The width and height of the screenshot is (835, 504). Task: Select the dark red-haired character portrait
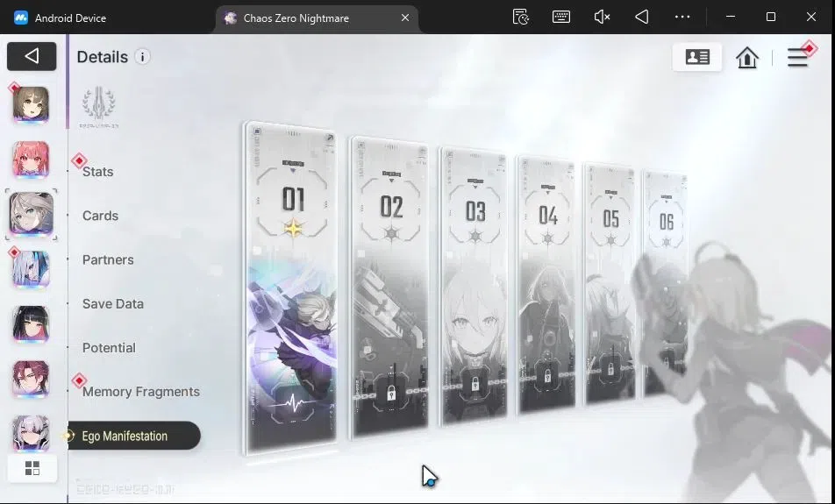pos(31,379)
